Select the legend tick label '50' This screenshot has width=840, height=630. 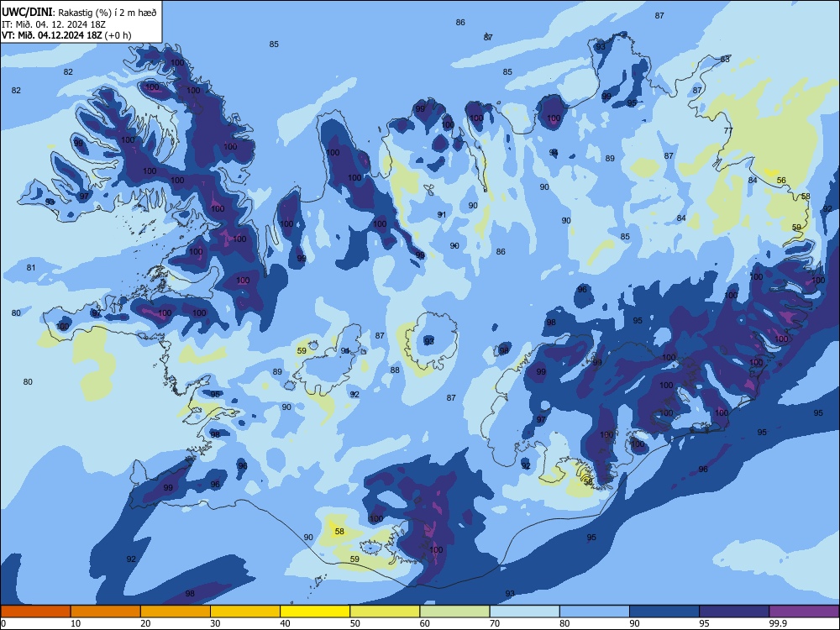[x=355, y=623]
